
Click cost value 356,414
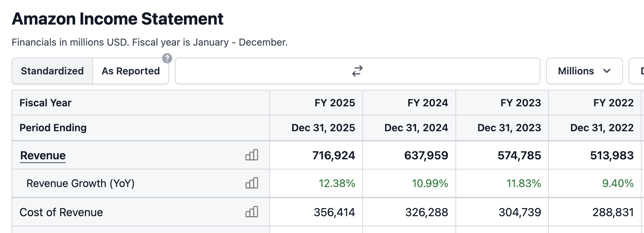pyautogui.click(x=334, y=212)
